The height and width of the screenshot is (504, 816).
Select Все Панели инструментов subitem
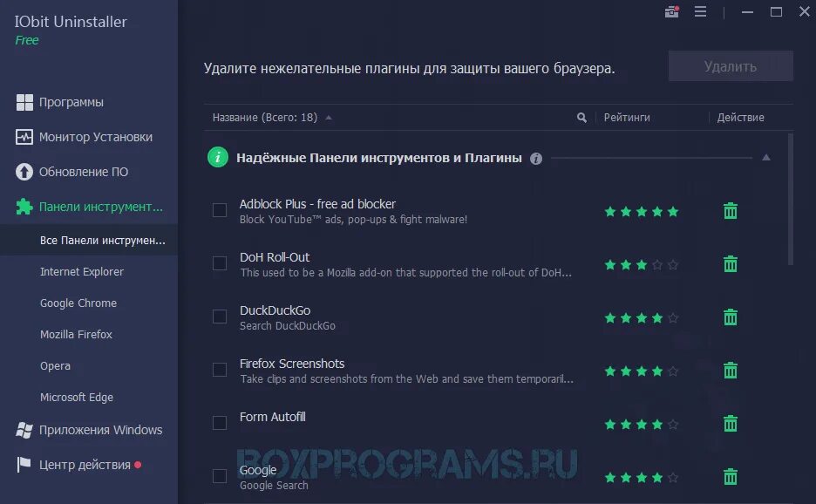(103, 241)
